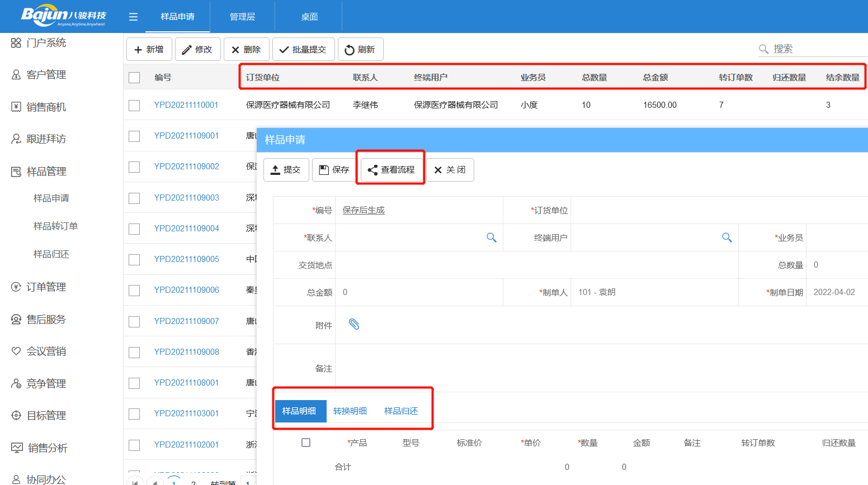Click the 批量提交 batch submit button
This screenshot has height=485, width=868.
click(304, 49)
